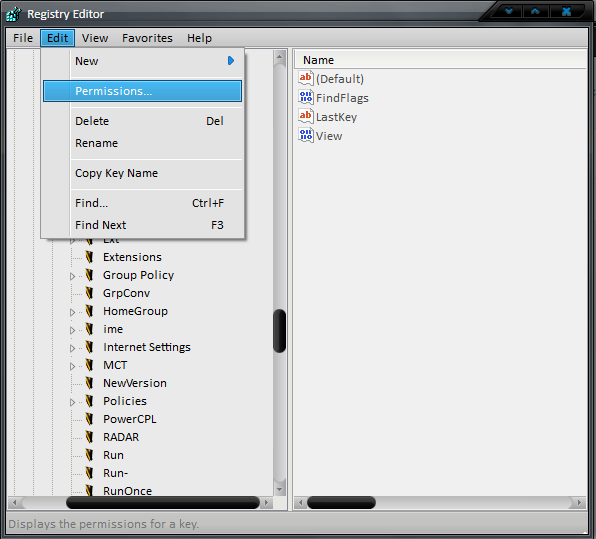
Task: Select the View value entry
Action: pyautogui.click(x=329, y=136)
